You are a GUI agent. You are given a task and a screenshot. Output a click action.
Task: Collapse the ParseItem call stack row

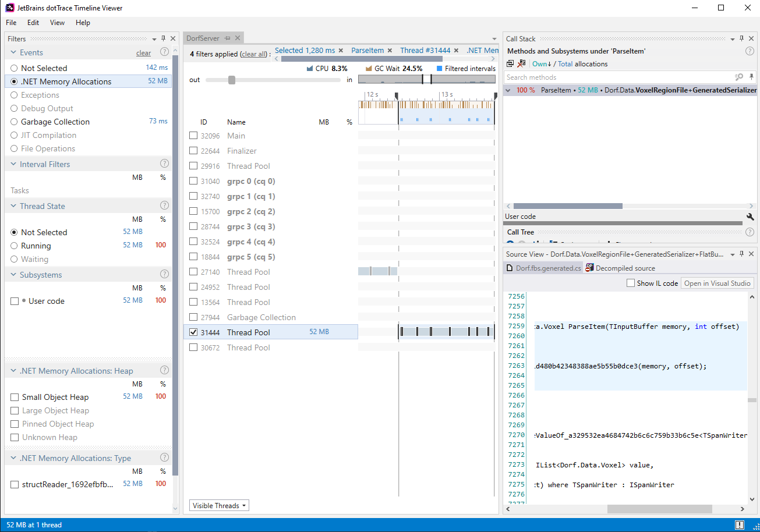[508, 90]
